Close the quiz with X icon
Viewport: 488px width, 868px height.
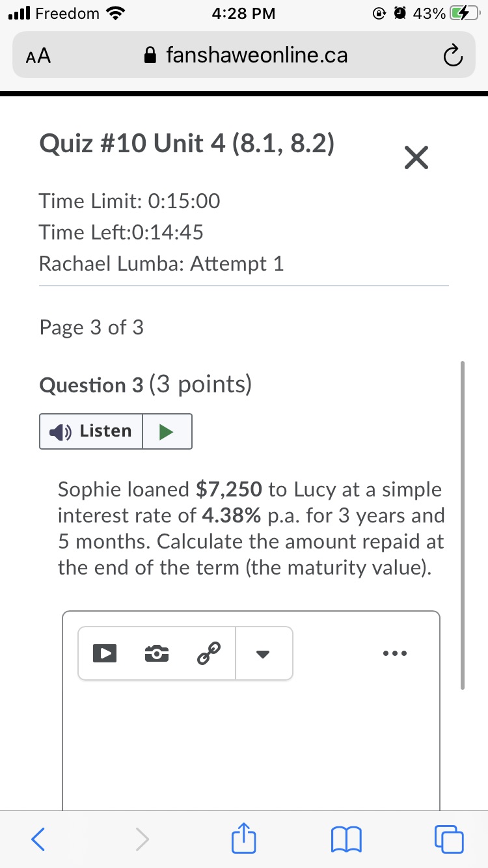(x=416, y=157)
